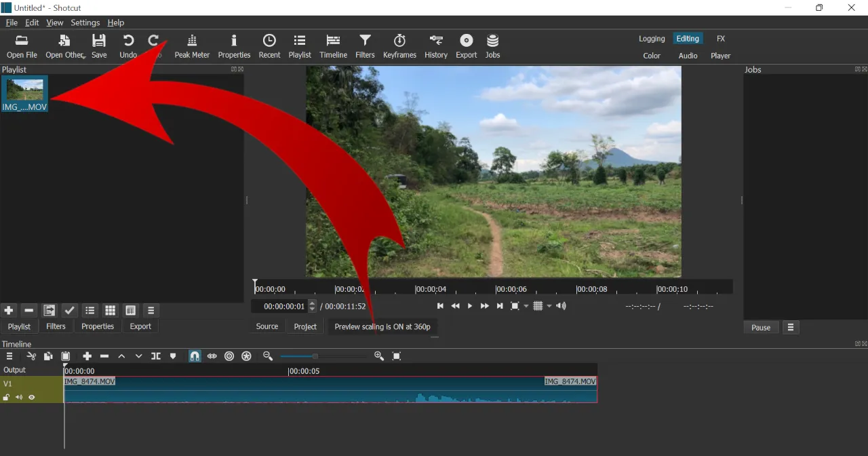Open the timeline hamburger menu
868x456 pixels.
[9, 356]
